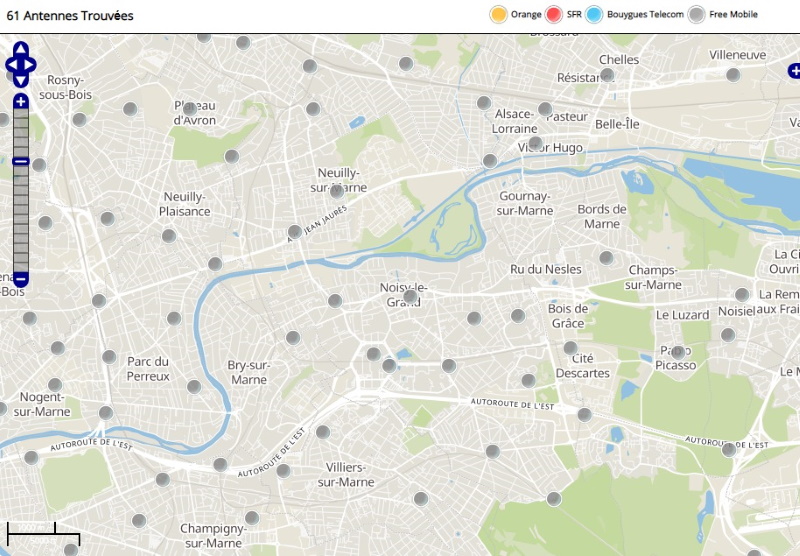800x556 pixels.
Task: Click the '61 Antennes Trouvées' heading
Action: [70, 16]
